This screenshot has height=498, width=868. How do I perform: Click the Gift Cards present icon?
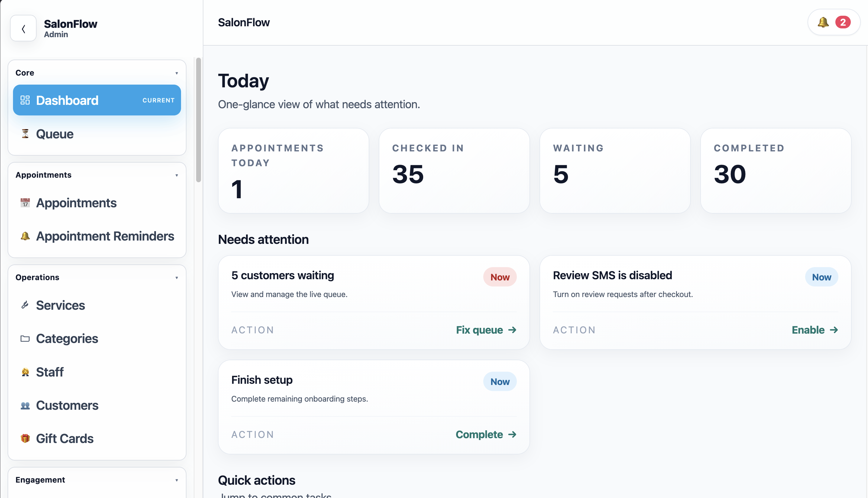point(25,438)
